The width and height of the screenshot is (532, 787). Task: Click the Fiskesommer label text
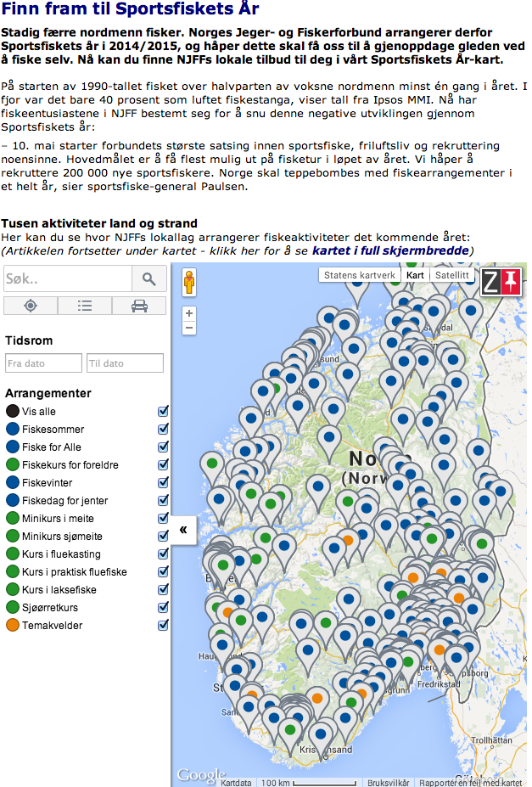(53, 429)
